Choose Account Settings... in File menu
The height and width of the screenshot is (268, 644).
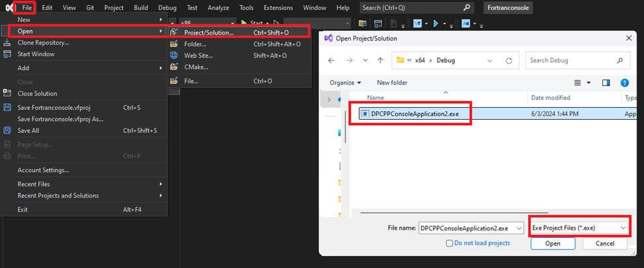[x=85, y=170]
